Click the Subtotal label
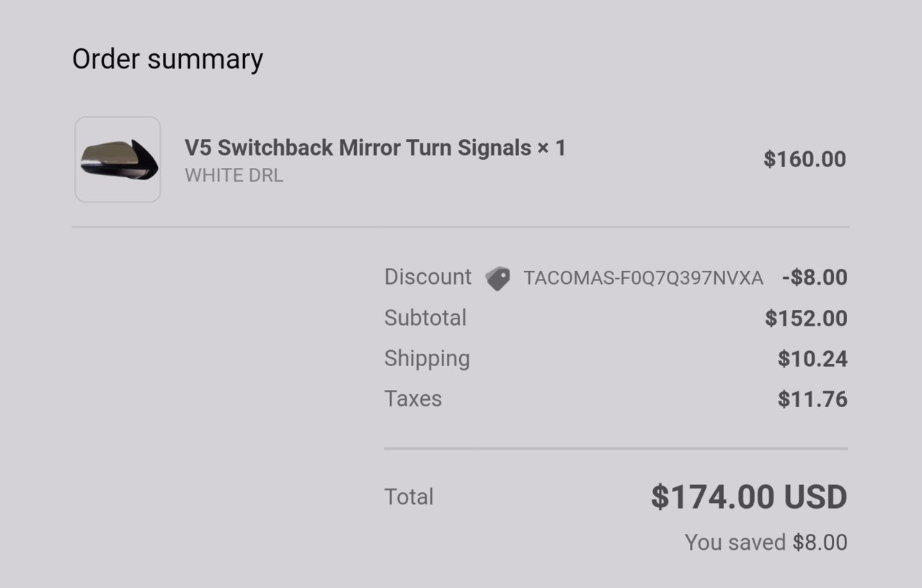This screenshot has height=588, width=922. (x=425, y=318)
